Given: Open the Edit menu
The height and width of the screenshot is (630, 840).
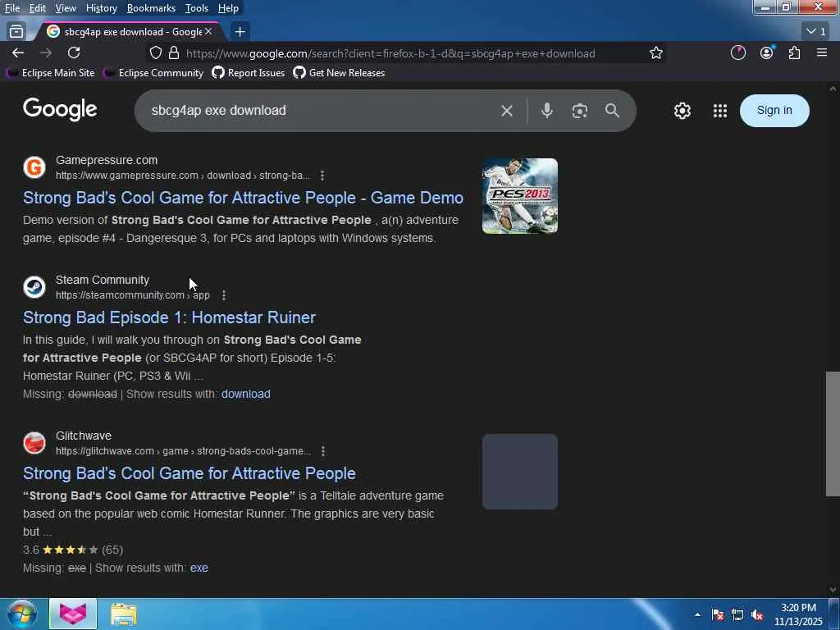Looking at the screenshot, I should (37, 8).
